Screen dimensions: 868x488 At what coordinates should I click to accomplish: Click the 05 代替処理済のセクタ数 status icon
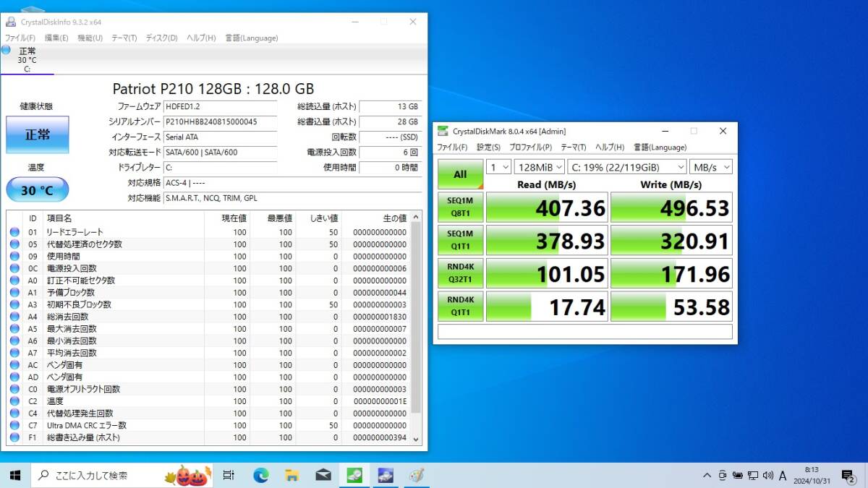[14, 244]
